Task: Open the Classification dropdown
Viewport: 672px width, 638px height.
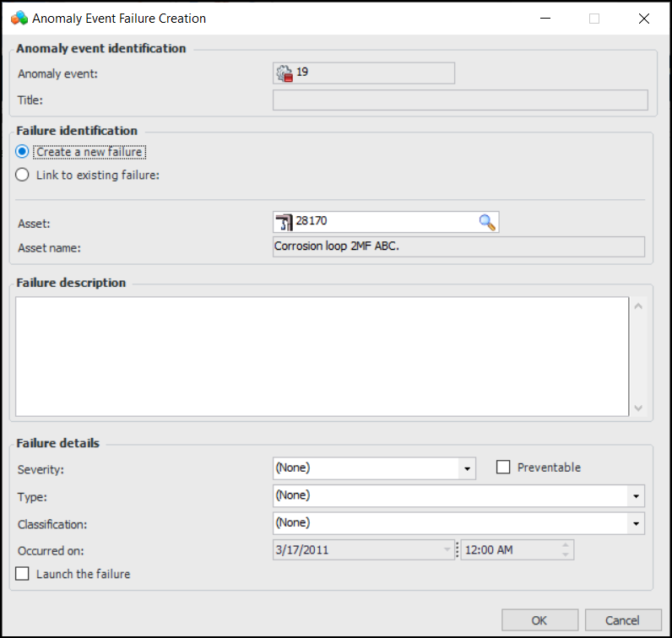Action: click(x=636, y=523)
